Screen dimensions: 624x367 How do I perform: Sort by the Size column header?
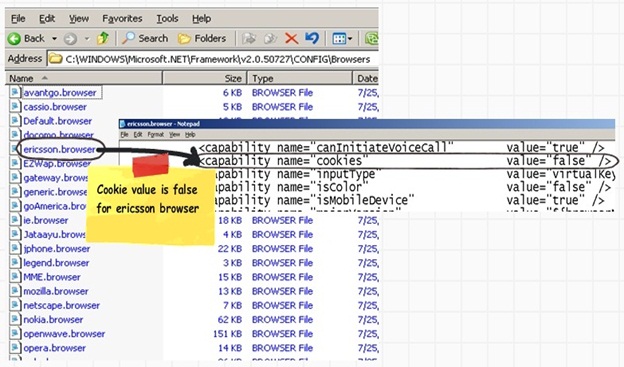point(205,78)
